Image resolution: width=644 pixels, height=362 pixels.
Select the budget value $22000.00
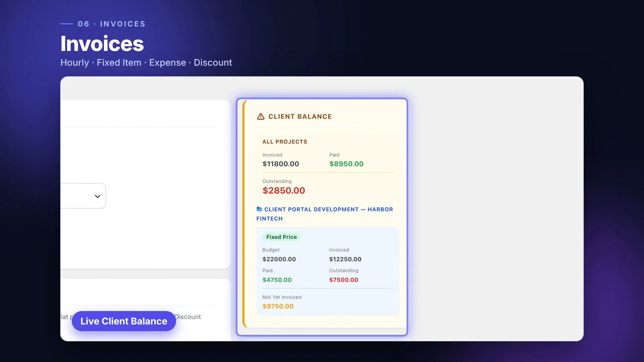(x=279, y=259)
